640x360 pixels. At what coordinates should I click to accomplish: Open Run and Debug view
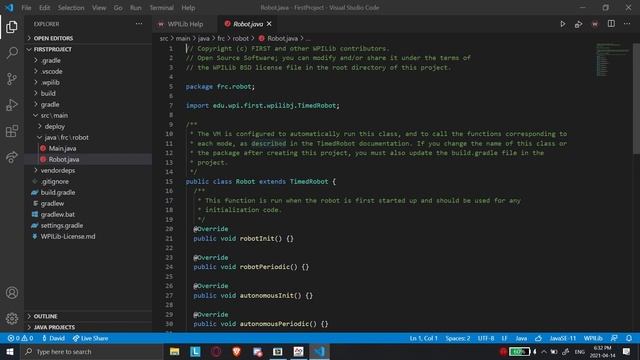(x=12, y=105)
